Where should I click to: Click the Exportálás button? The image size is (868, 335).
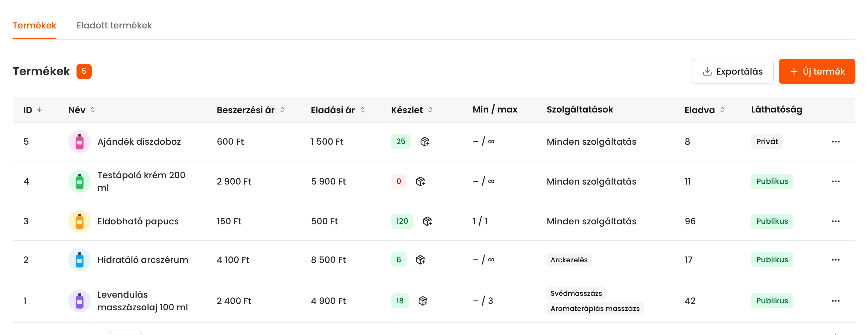click(732, 71)
